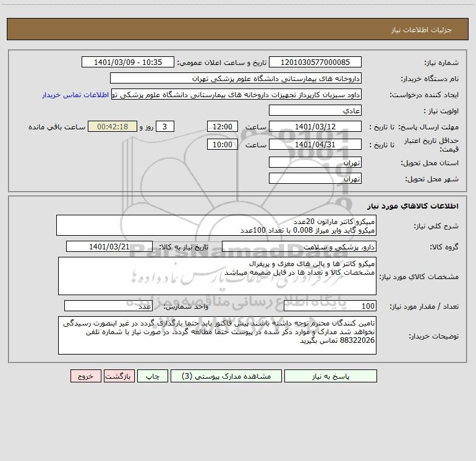Click price validity time 10:00

click(222, 144)
